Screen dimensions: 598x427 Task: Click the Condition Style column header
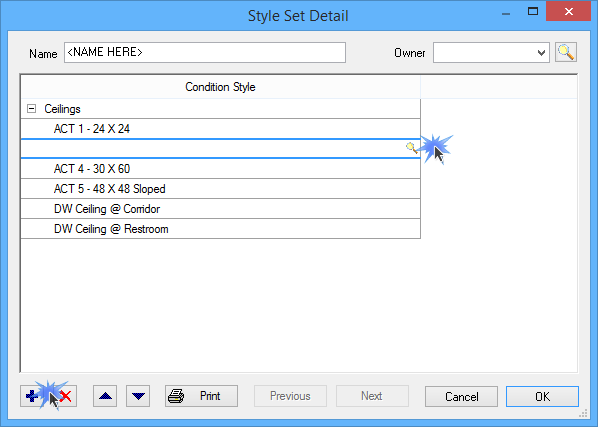click(x=220, y=87)
